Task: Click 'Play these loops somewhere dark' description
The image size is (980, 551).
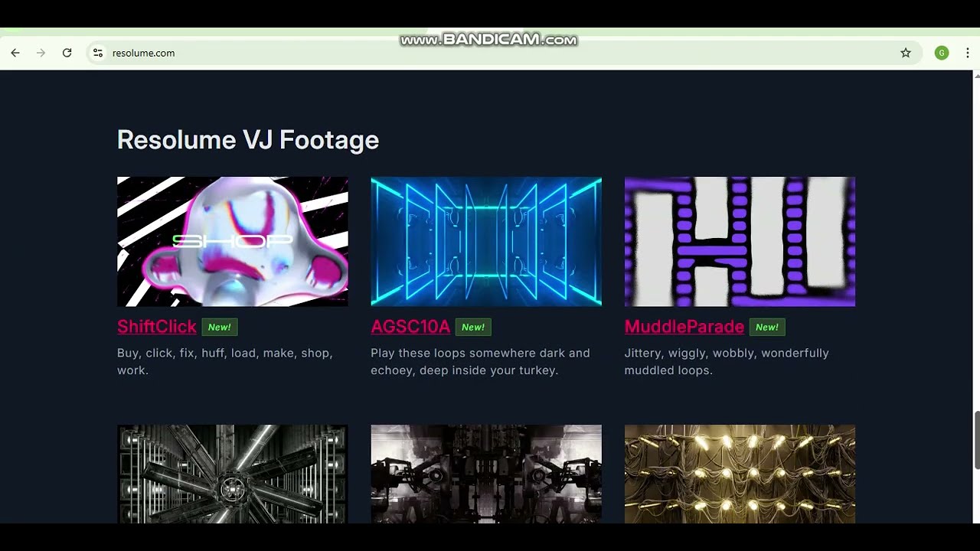Action: pyautogui.click(x=480, y=361)
